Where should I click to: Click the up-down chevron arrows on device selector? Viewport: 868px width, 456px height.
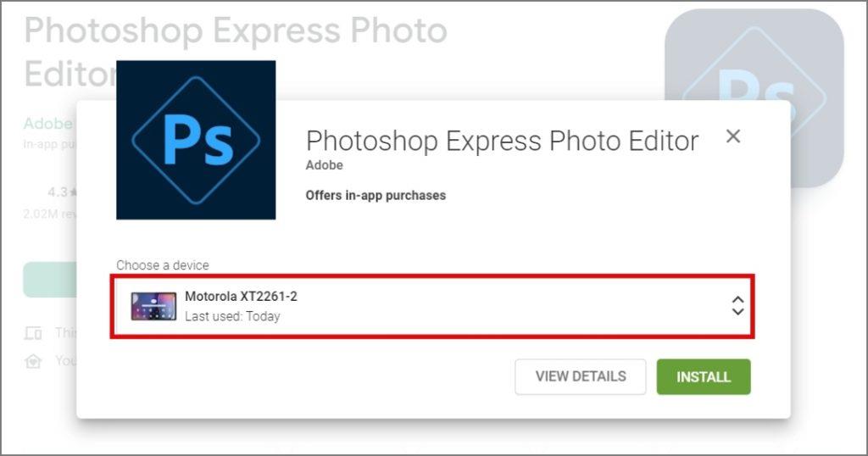737,305
